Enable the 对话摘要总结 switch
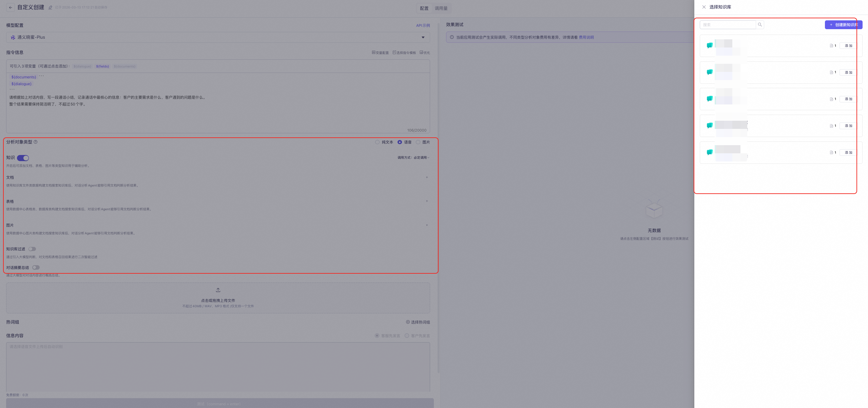The width and height of the screenshot is (868, 408). pyautogui.click(x=36, y=268)
